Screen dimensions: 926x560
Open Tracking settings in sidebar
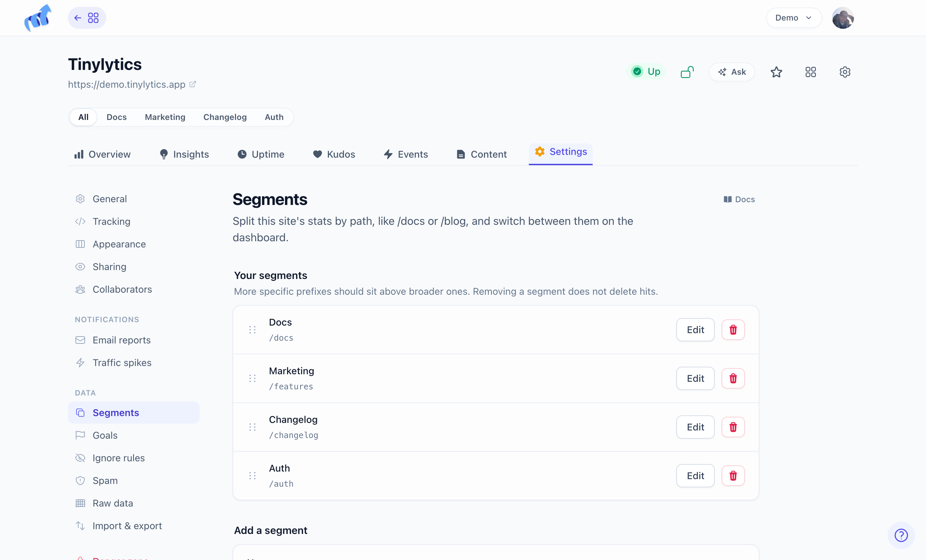click(134, 222)
